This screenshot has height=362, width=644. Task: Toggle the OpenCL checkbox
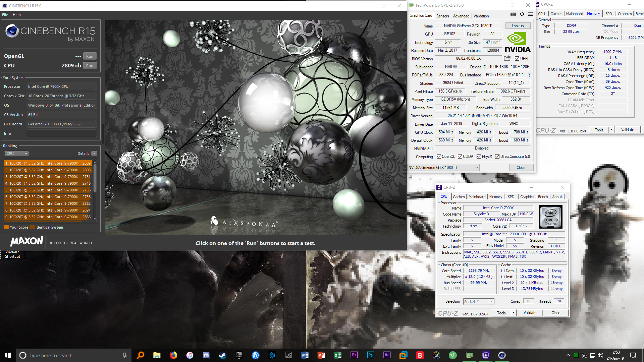tap(439, 157)
